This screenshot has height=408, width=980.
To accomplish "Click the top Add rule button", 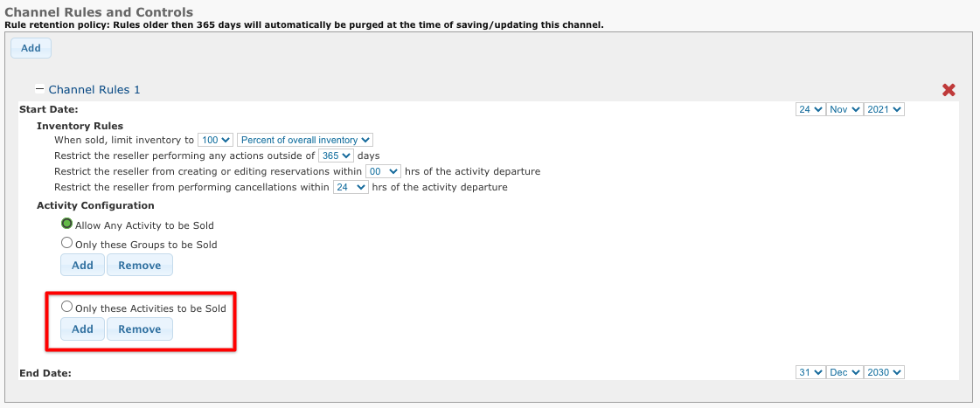I will 31,48.
